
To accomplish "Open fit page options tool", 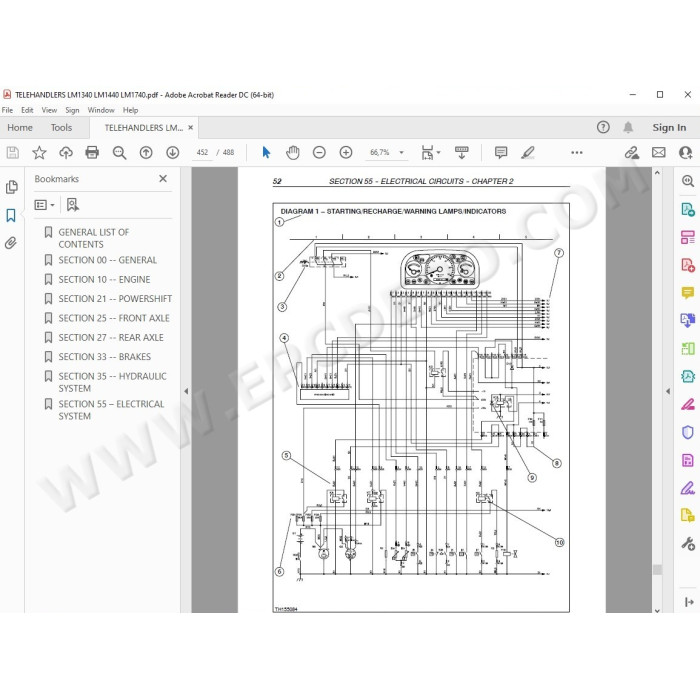I will tap(430, 153).
